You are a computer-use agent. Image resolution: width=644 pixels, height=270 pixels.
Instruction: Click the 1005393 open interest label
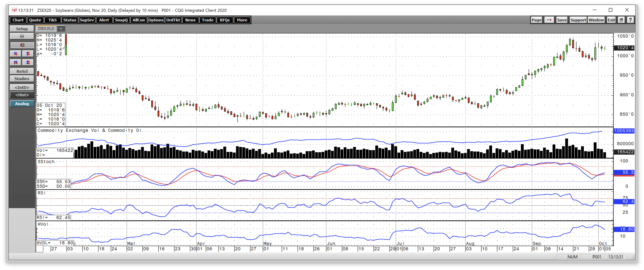click(624, 131)
